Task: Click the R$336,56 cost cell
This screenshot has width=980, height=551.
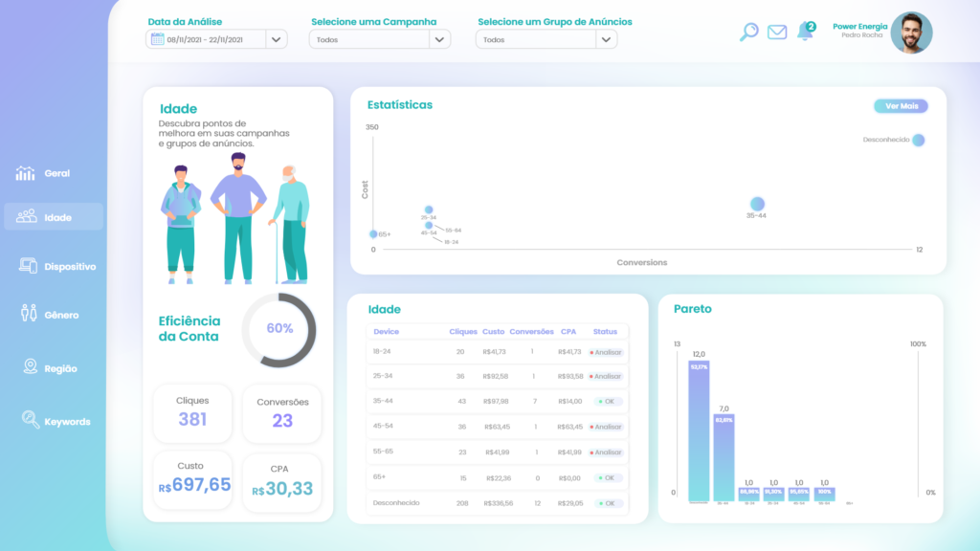Action: click(498, 503)
